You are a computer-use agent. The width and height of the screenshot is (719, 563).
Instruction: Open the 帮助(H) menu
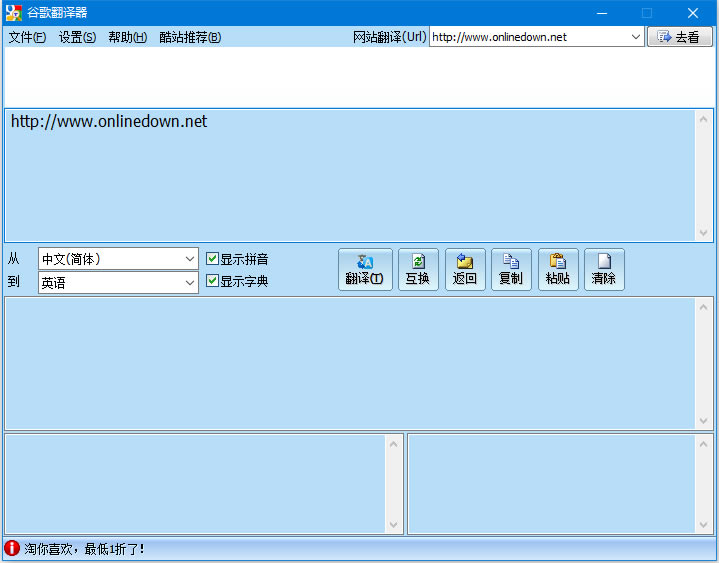coord(127,37)
